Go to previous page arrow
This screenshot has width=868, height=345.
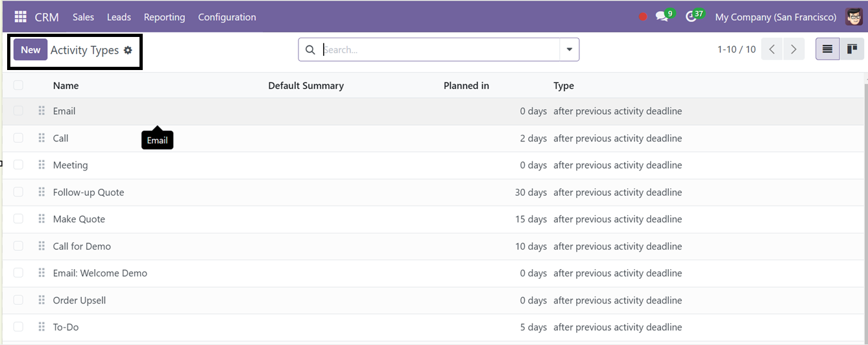click(772, 49)
